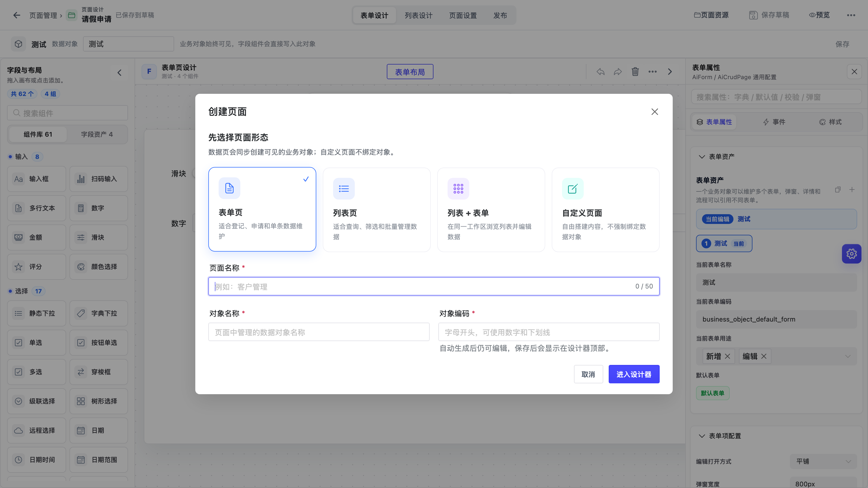This screenshot has width=868, height=488.
Task: Select the 表单页 page type card
Action: pos(262,210)
